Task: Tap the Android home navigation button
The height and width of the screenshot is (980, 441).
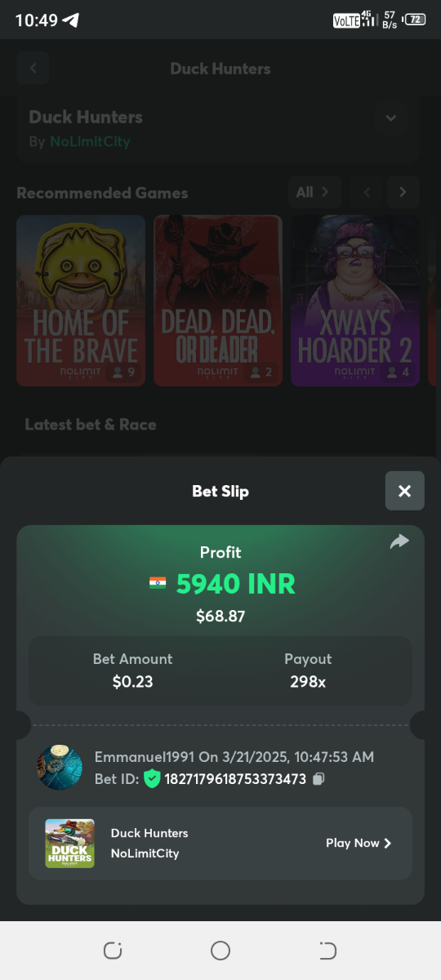Action: [220, 951]
